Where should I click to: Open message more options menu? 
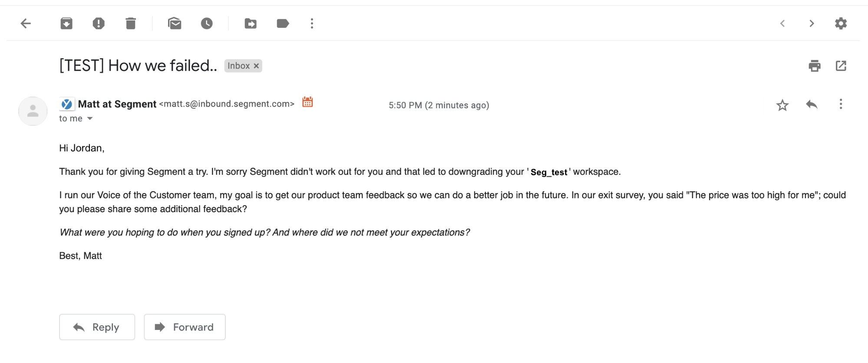(841, 104)
